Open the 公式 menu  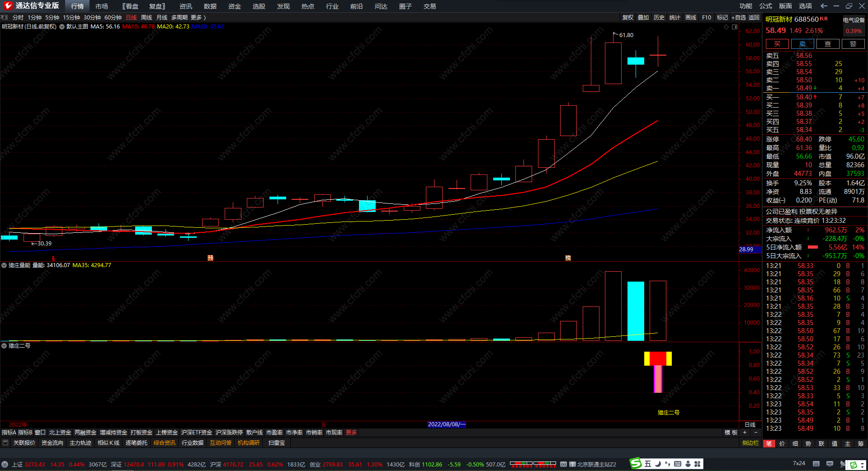tap(766, 6)
